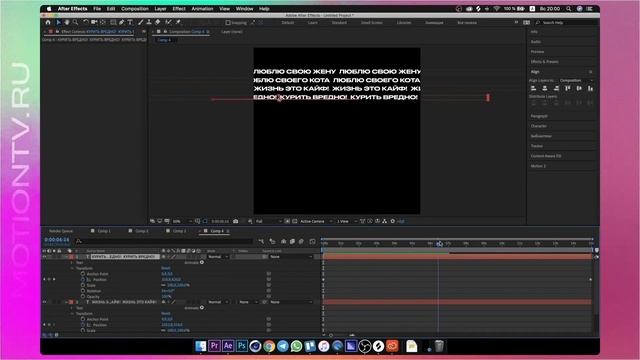Select the Selection arrow tool
Image resolution: width=640 pixels, height=360 pixels.
[x=58, y=22]
